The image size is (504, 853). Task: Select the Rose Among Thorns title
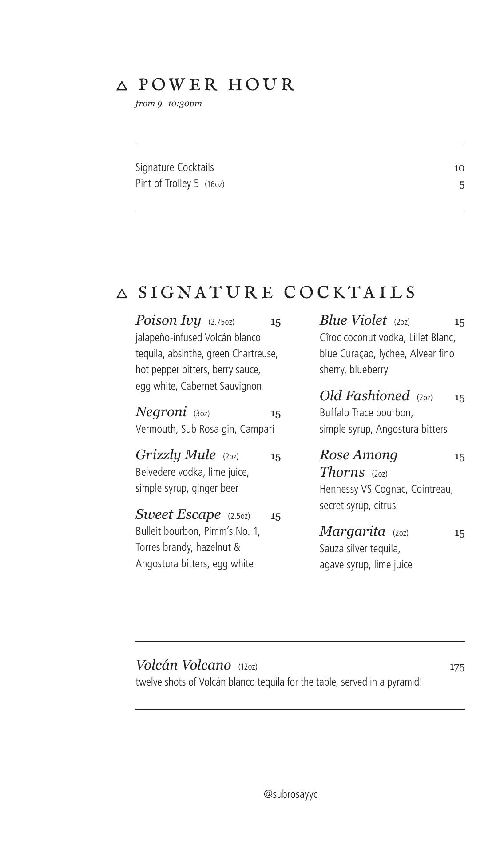(x=358, y=463)
